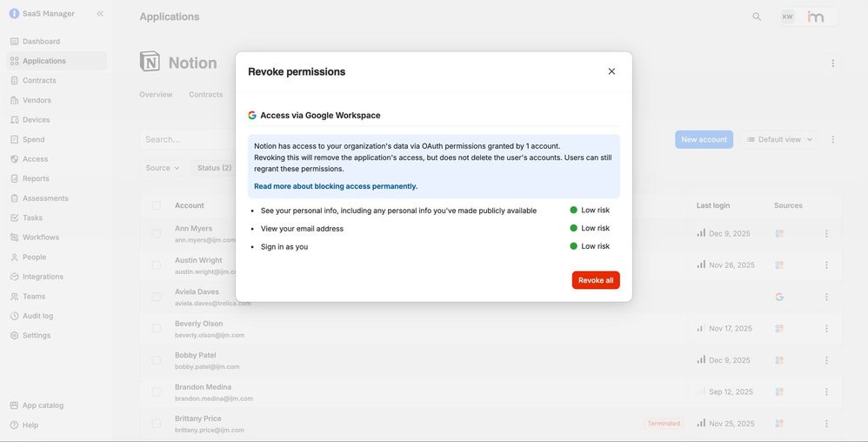Image resolution: width=868 pixels, height=442 pixels.
Task: Open the Default view dropdown
Action: click(779, 139)
